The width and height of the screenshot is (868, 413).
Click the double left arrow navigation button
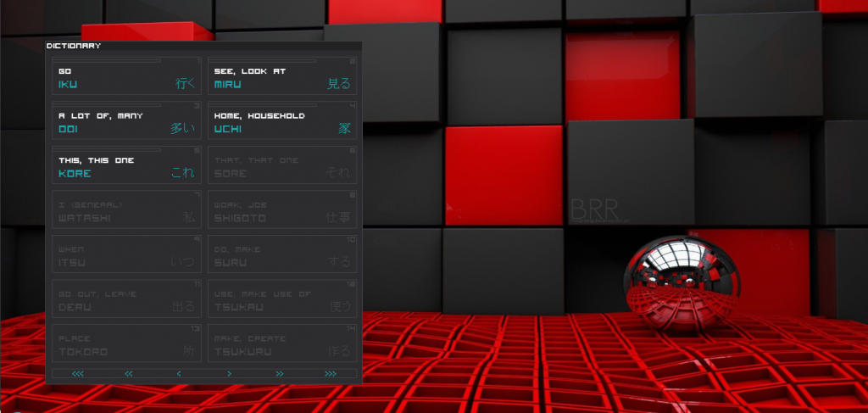(x=129, y=373)
